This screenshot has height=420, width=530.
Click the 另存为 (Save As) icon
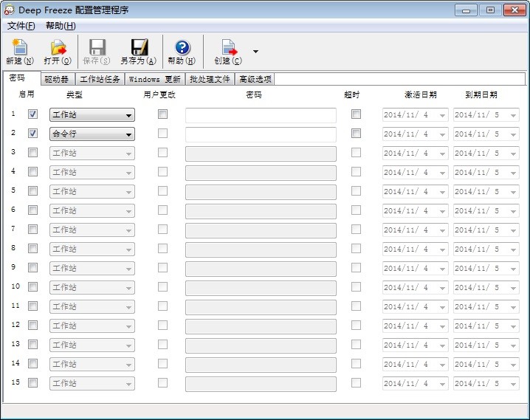click(x=138, y=48)
